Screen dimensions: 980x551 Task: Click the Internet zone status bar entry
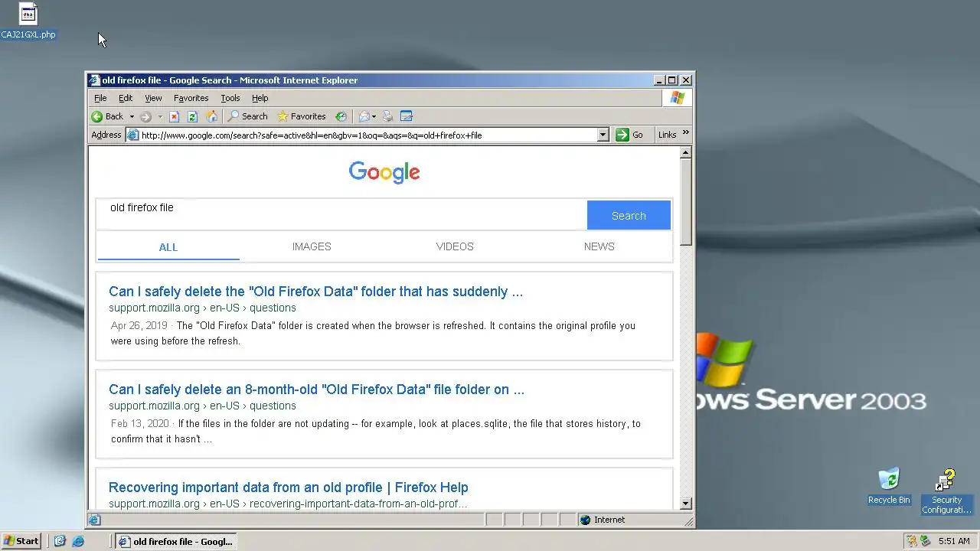[x=602, y=520]
